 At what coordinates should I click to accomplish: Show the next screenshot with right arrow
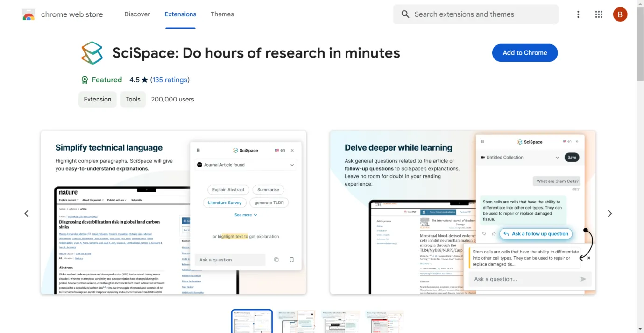609,213
